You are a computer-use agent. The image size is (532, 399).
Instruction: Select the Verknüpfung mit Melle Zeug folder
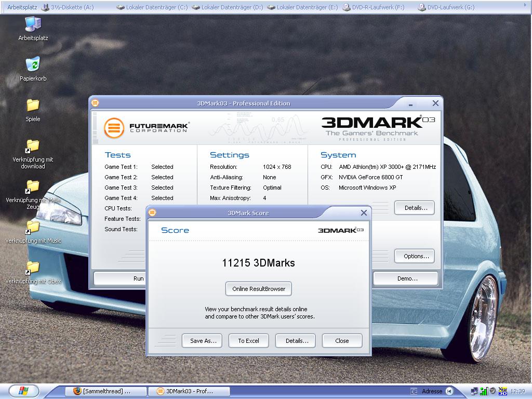pos(33,195)
